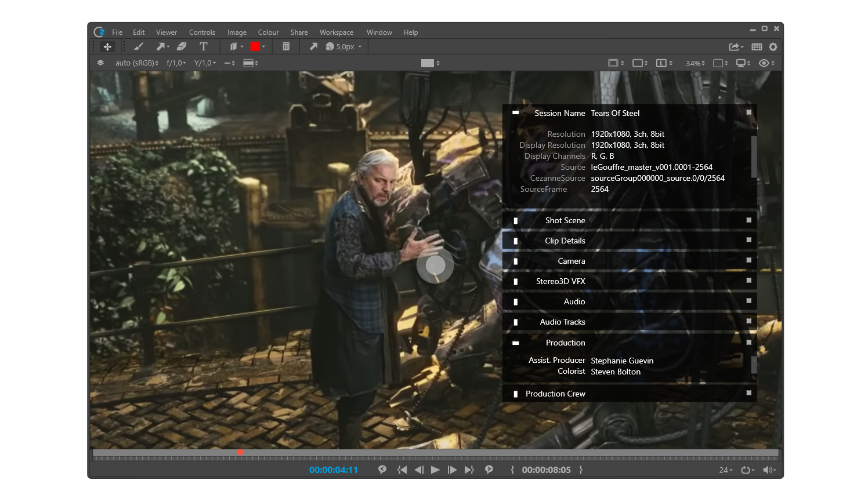Delete annotations with the trash icon

[286, 46]
